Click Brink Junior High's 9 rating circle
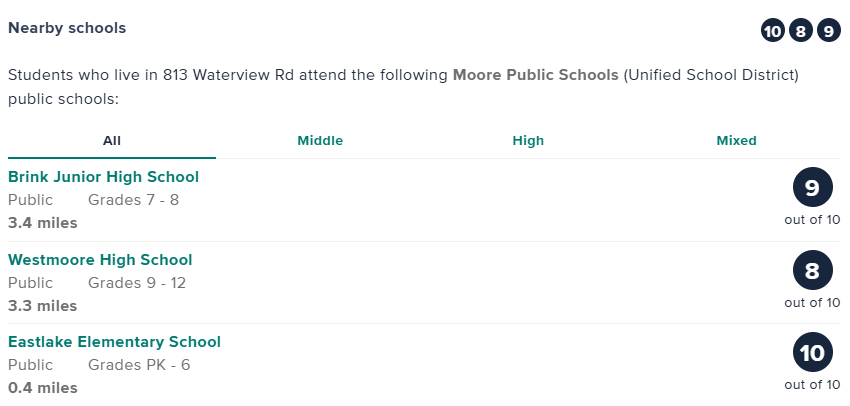 [x=812, y=188]
